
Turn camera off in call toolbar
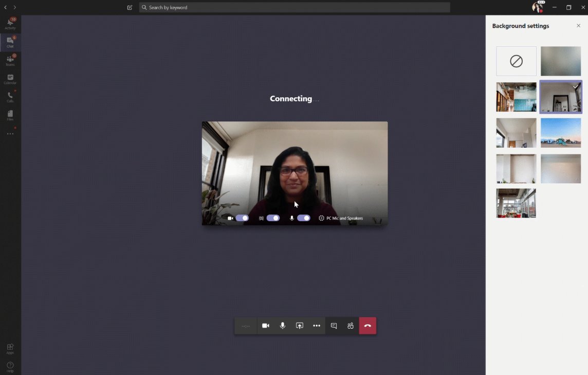tap(266, 326)
